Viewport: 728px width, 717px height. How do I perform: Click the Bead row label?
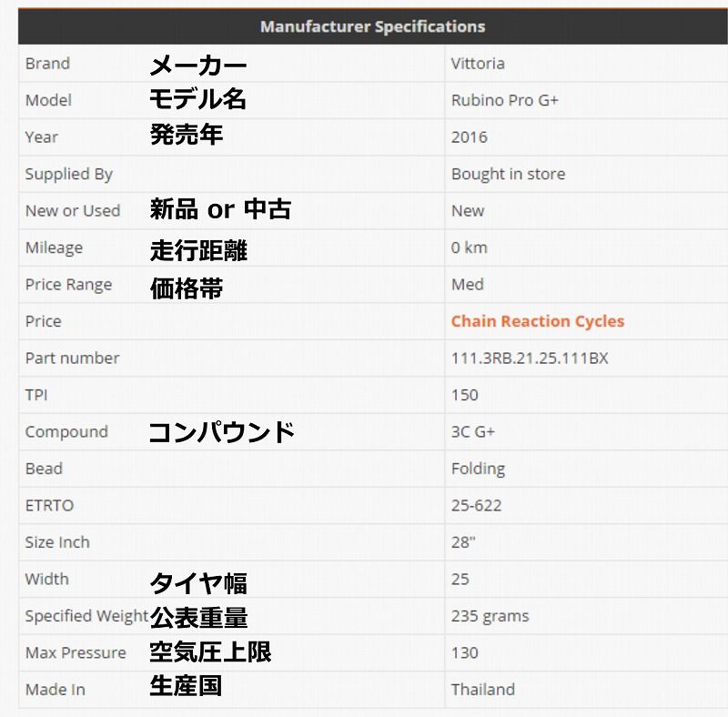coord(44,469)
